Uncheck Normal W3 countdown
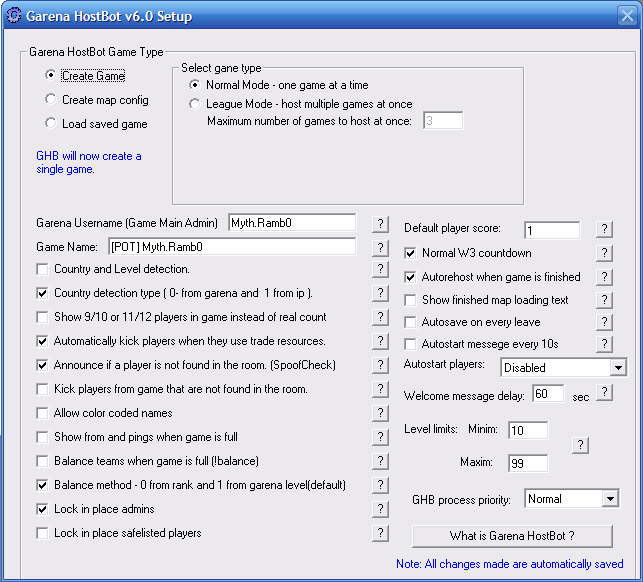Screen dimensions: 643x582 tap(410, 253)
